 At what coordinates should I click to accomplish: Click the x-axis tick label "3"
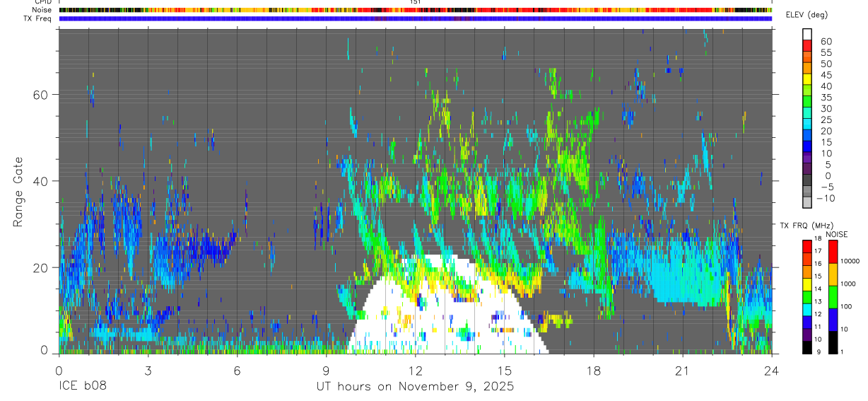tap(148, 371)
